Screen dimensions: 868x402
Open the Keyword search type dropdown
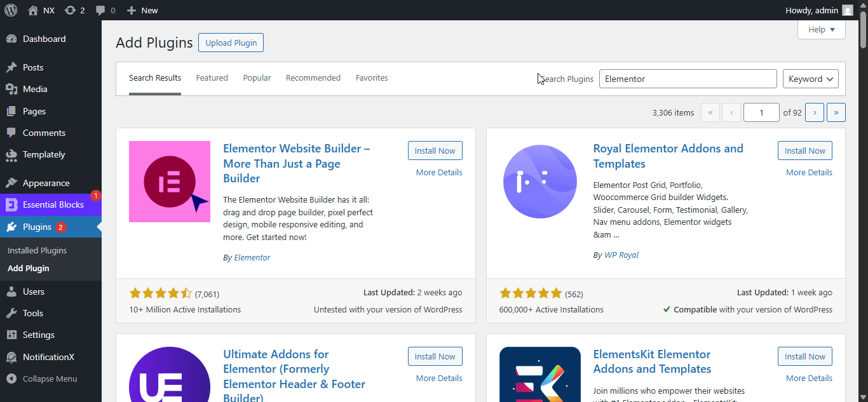(x=811, y=79)
